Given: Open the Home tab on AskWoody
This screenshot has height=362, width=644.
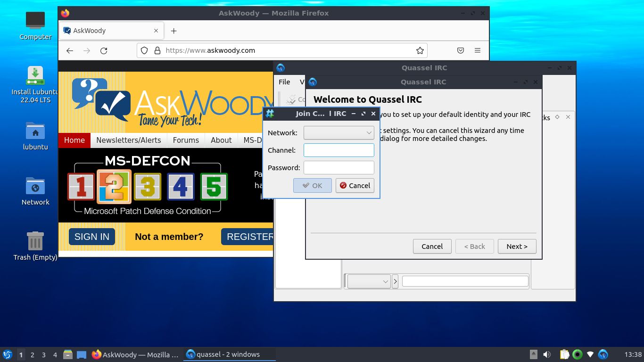Looking at the screenshot, I should (x=74, y=140).
